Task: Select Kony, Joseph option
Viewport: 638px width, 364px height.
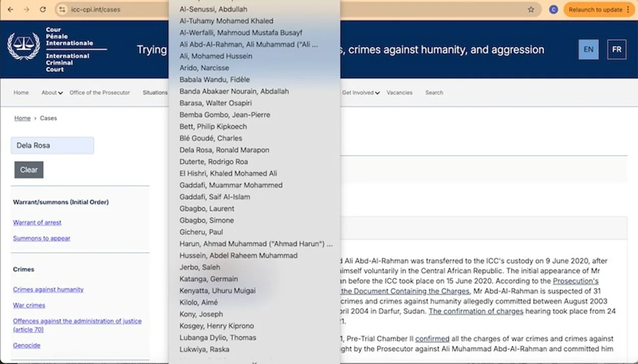Action: pyautogui.click(x=254, y=314)
